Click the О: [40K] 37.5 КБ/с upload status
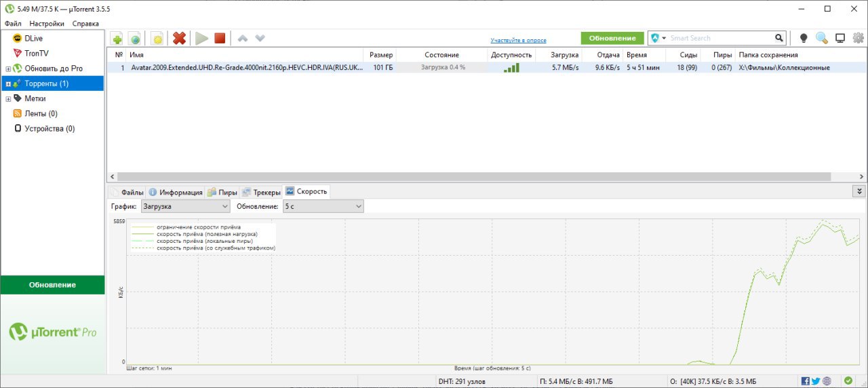 click(x=713, y=381)
